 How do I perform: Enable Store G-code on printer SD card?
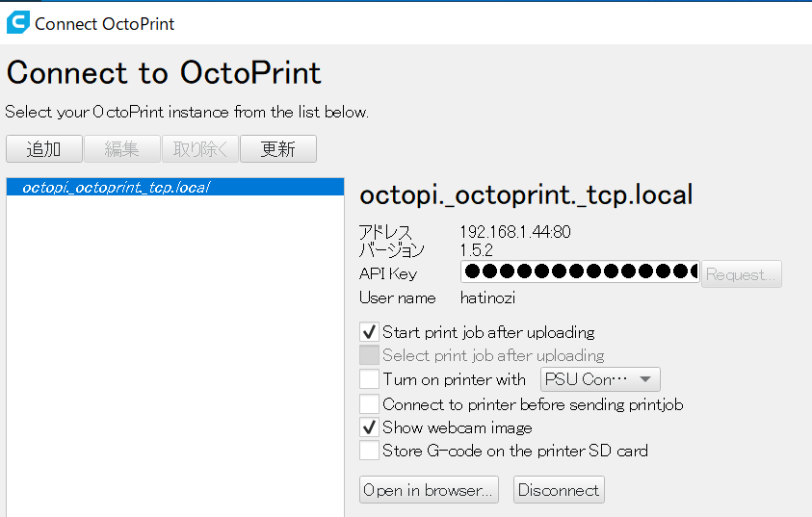coord(369,451)
